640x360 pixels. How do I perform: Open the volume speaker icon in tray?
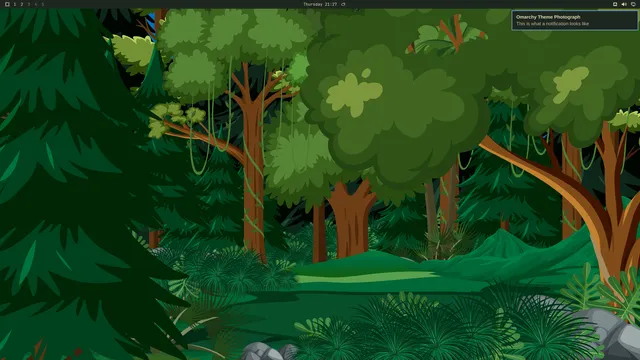tap(624, 4)
